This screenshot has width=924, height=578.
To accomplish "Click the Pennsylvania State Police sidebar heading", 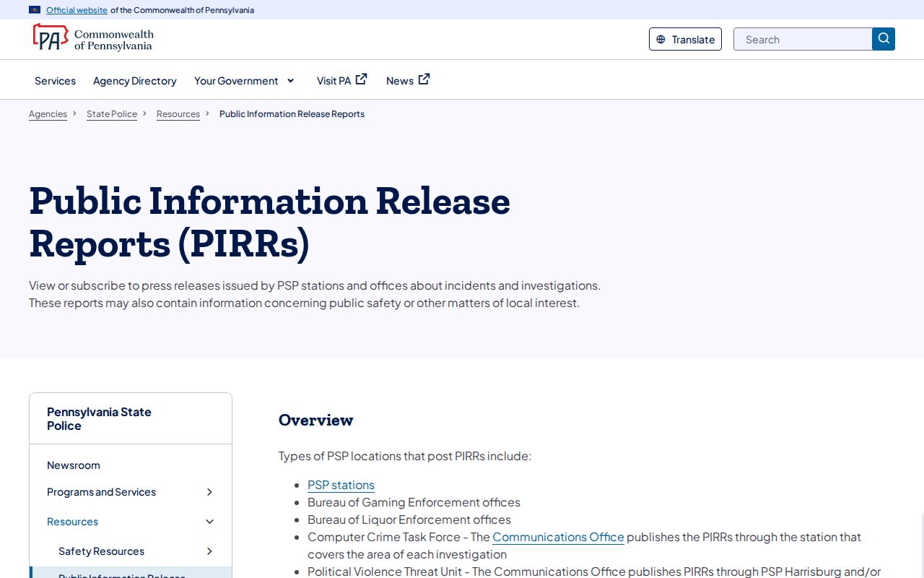I will (x=99, y=419).
